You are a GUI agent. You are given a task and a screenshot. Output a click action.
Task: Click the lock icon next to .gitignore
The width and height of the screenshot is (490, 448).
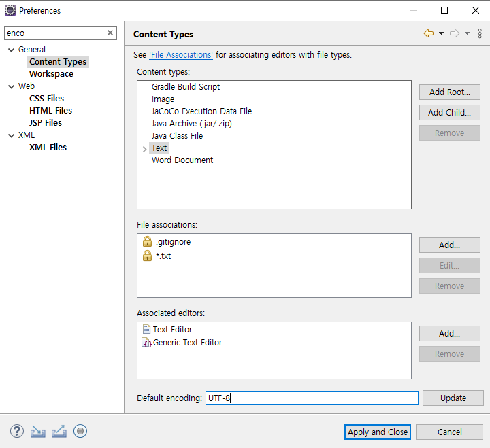(147, 241)
